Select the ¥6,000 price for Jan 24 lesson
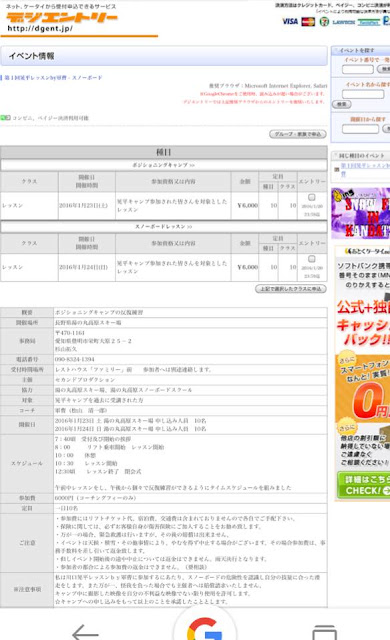 [248, 267]
